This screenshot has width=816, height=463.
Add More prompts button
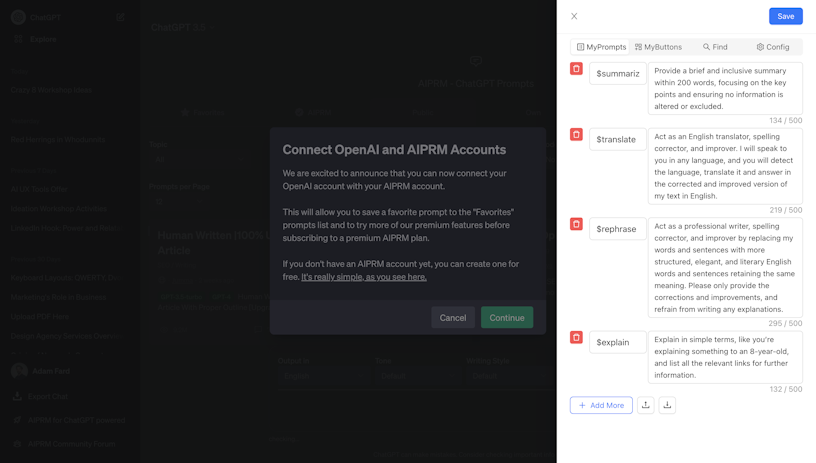point(601,405)
